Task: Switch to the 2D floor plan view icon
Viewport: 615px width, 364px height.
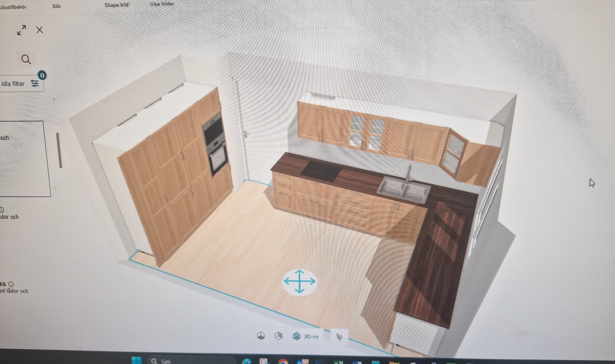Action: pyautogui.click(x=261, y=336)
